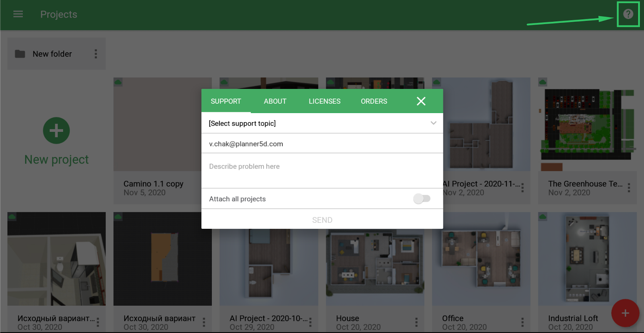The image size is (644, 333).
Task: Click the Office project name
Action: click(452, 318)
